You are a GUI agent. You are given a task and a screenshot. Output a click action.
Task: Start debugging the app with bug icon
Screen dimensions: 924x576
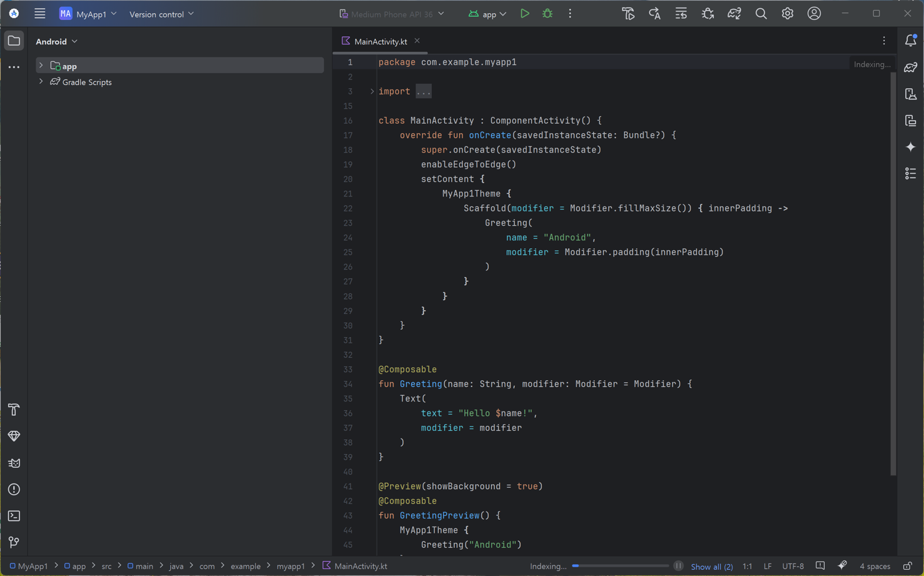[547, 13]
